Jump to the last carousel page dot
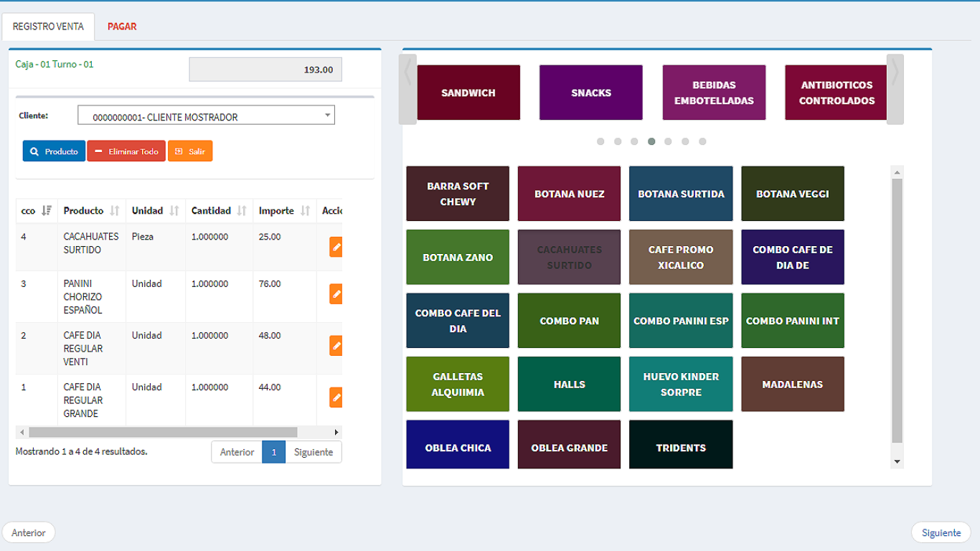 (x=702, y=141)
